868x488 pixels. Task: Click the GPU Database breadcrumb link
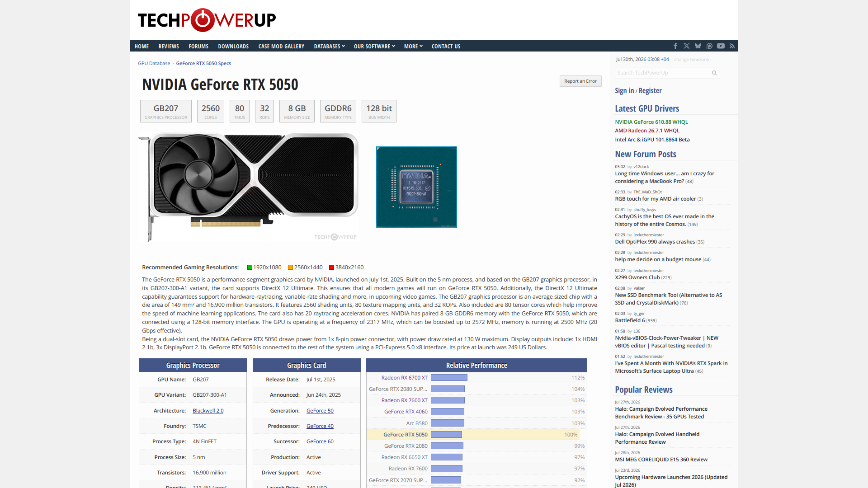[x=154, y=63]
